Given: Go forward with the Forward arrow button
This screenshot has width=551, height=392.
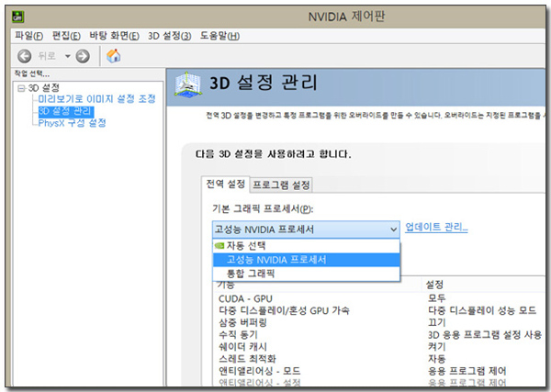Looking at the screenshot, I should pos(83,56).
